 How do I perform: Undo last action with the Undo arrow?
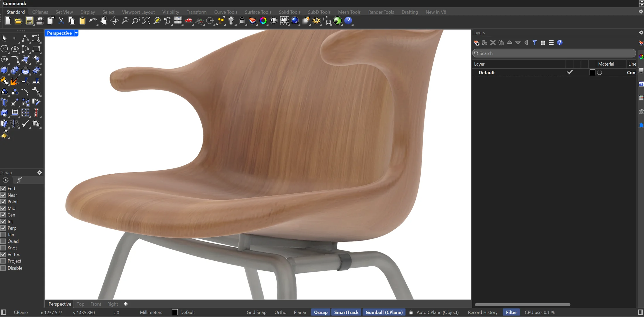click(x=93, y=21)
